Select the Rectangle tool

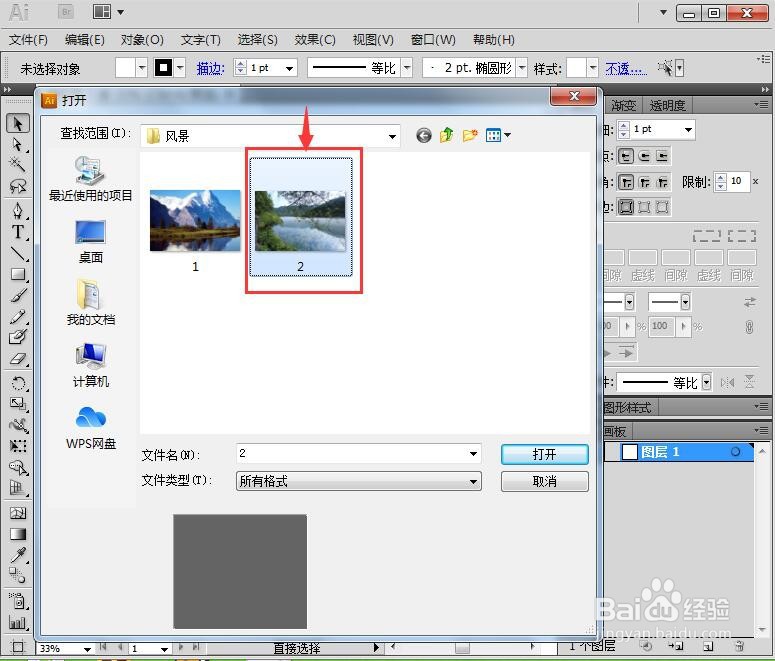tap(18, 274)
